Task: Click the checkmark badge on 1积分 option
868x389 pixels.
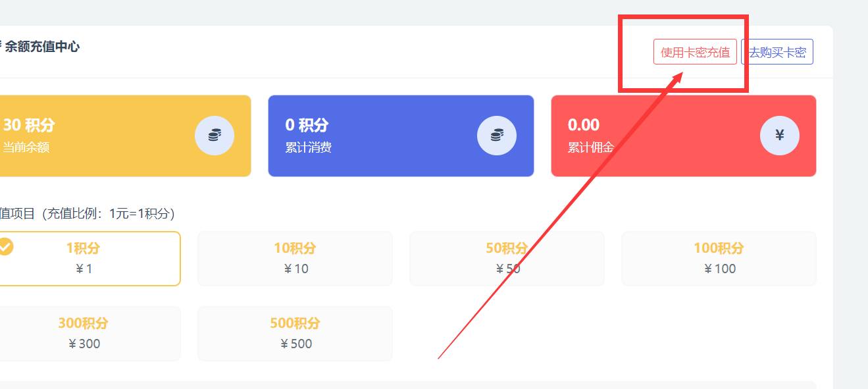Action: point(5,247)
